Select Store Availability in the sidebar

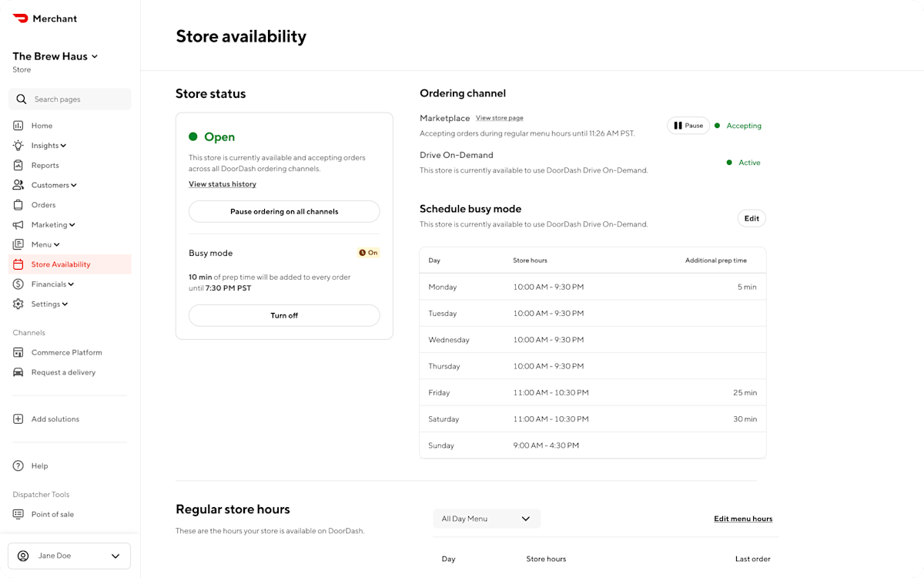coord(59,264)
